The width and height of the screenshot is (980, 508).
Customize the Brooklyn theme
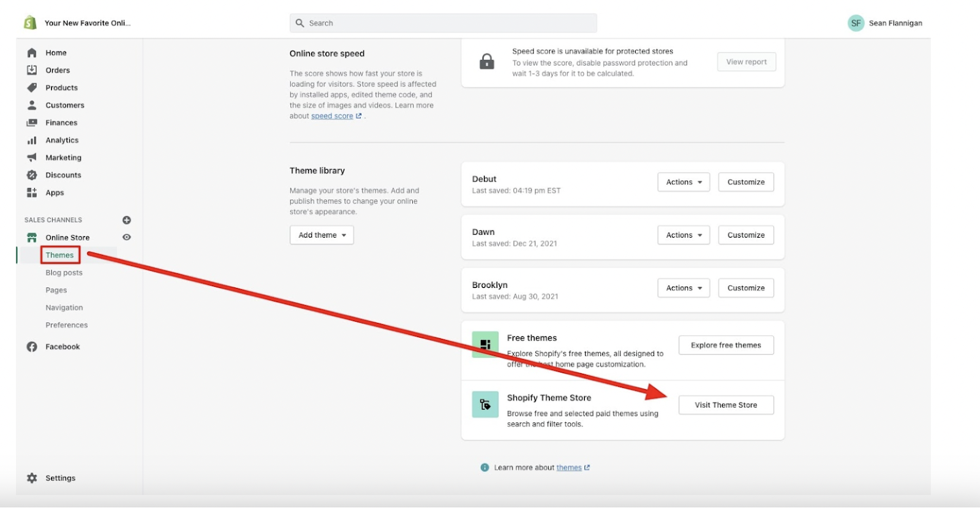[746, 288]
